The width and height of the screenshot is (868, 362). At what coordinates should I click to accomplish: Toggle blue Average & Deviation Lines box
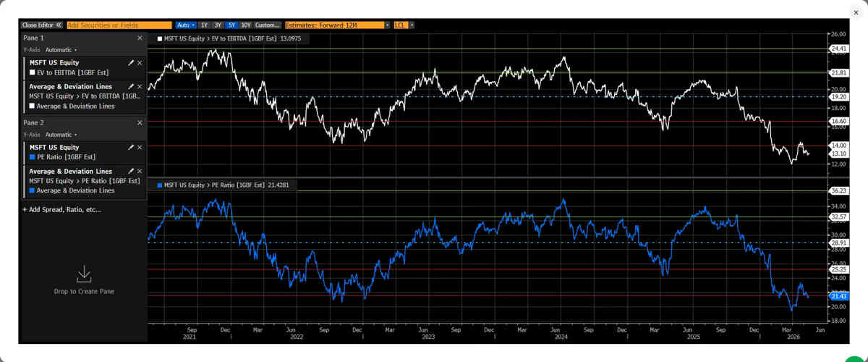pyautogui.click(x=32, y=190)
